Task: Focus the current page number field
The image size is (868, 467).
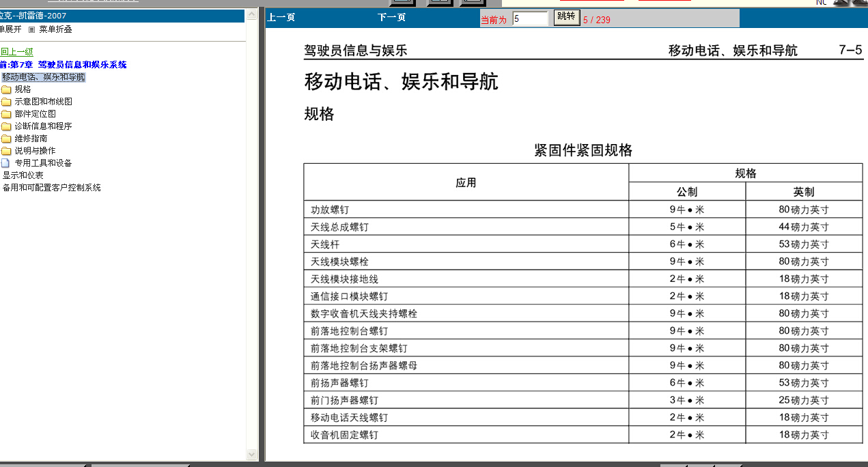Action: point(530,19)
